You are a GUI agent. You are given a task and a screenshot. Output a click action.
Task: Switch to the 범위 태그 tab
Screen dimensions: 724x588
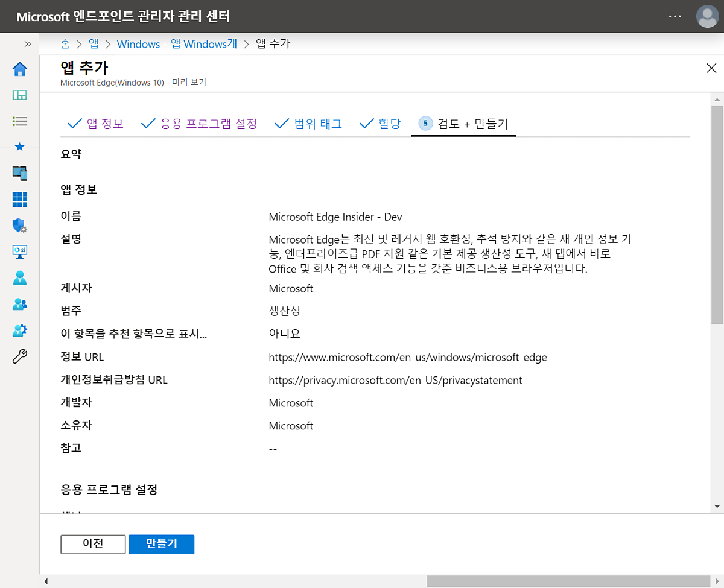(x=308, y=124)
